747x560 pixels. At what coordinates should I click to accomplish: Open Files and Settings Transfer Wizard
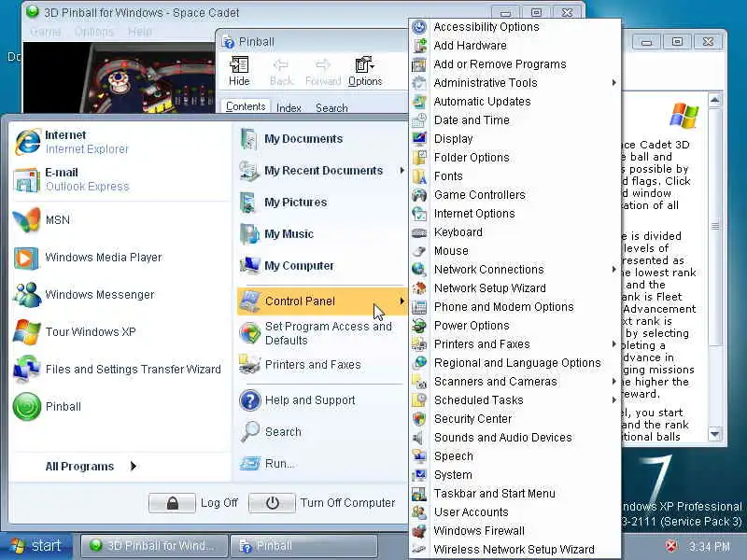click(120, 370)
